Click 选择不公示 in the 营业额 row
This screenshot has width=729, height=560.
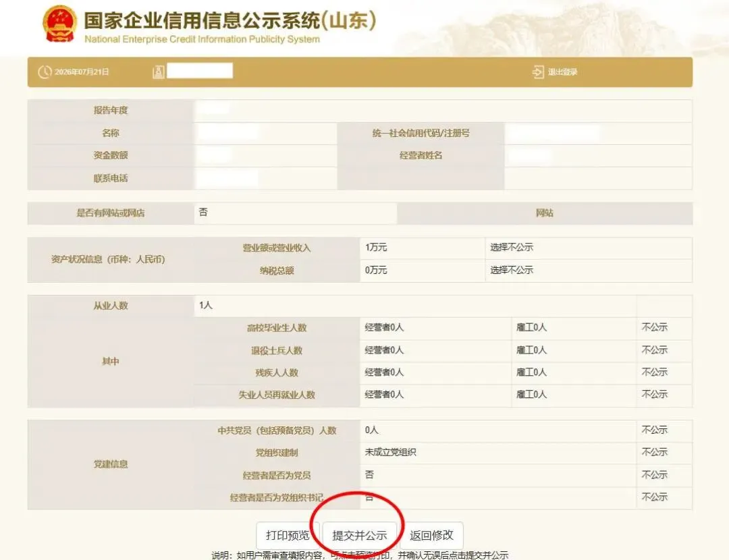[x=512, y=247]
